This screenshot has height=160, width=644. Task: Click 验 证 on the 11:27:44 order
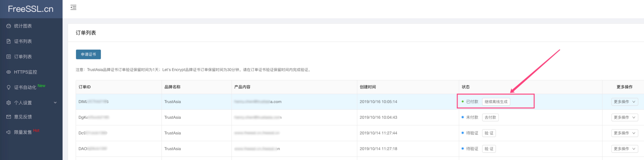pyautogui.click(x=489, y=133)
